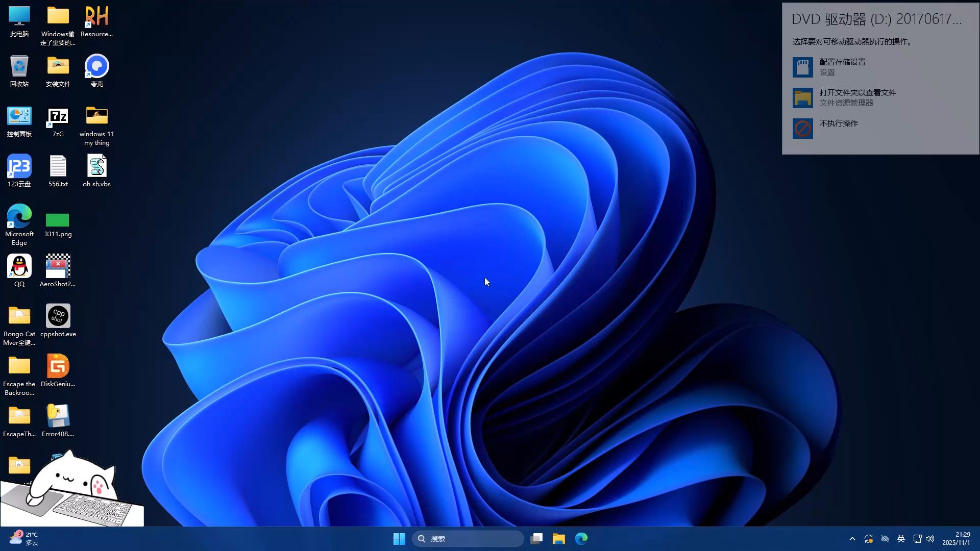
Task: Open the clock and date flyout
Action: click(x=956, y=539)
